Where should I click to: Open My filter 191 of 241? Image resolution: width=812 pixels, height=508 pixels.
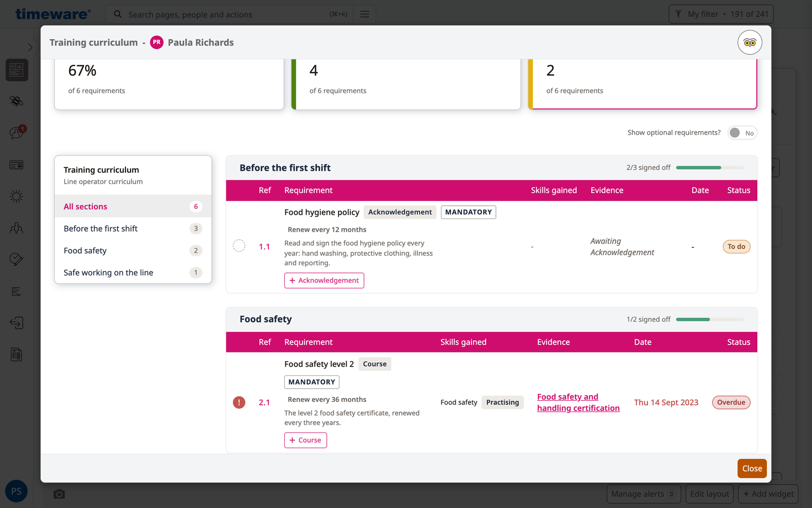721,14
